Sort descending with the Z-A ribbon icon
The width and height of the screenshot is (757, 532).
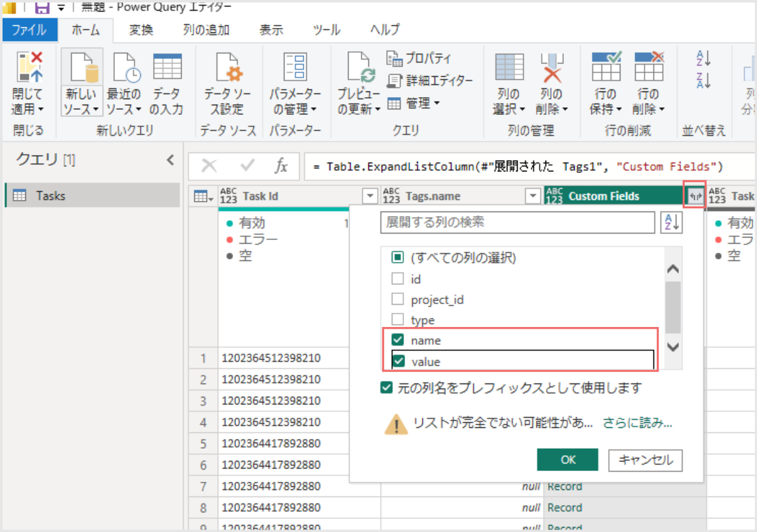point(704,81)
